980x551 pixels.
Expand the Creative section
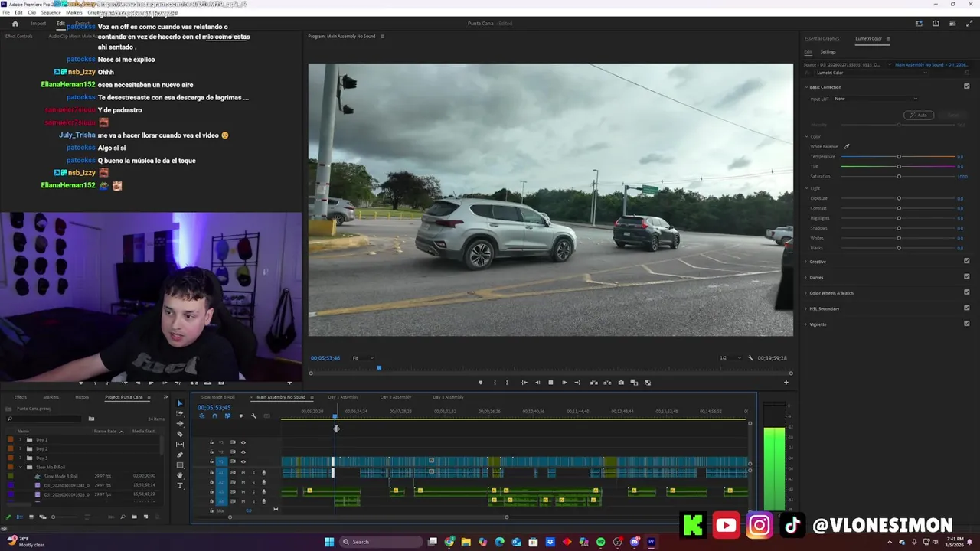point(806,262)
